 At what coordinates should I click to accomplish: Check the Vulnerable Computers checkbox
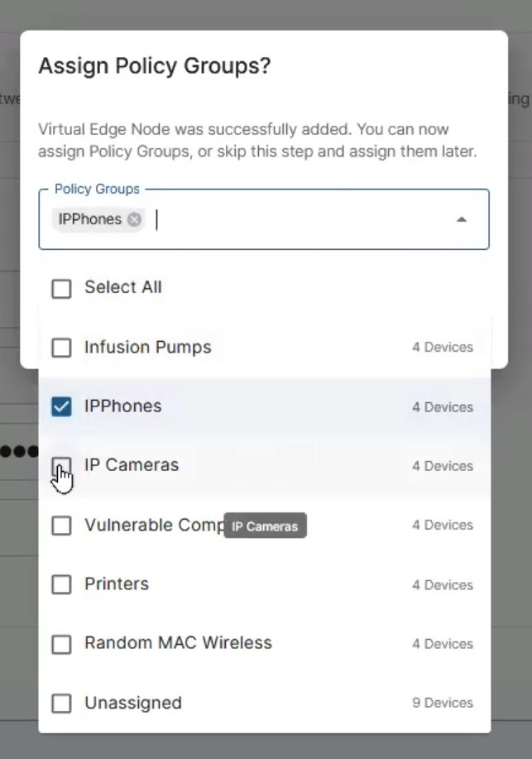pos(61,525)
